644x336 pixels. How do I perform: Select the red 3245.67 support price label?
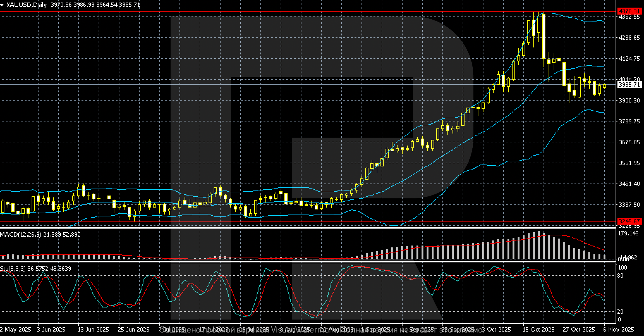coord(629,221)
